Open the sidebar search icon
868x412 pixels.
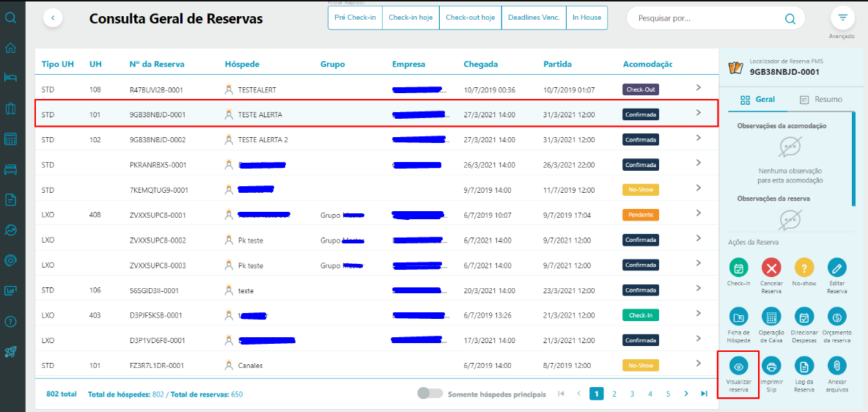pyautogui.click(x=10, y=17)
